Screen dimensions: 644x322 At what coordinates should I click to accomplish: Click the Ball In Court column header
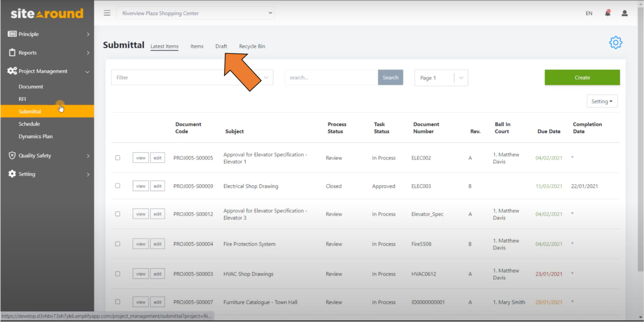(502, 128)
